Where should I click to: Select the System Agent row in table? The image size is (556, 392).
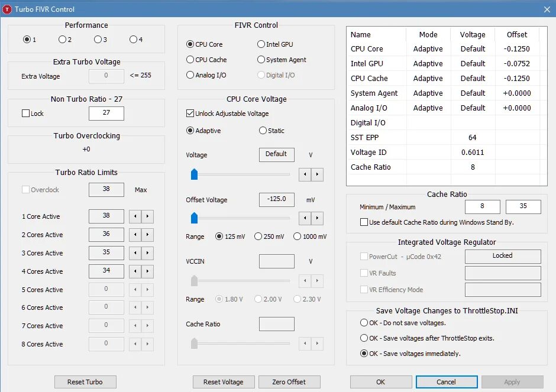click(447, 93)
